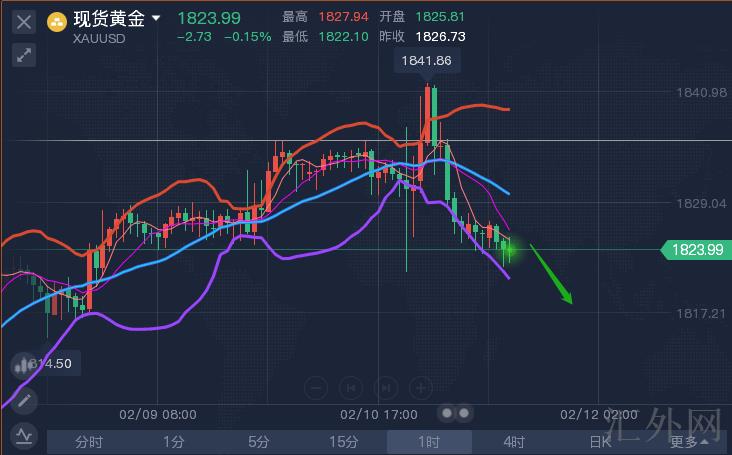Screen dimensions: 732x455
Task: Switch to the 分时 timeframe tab
Action: (89, 442)
